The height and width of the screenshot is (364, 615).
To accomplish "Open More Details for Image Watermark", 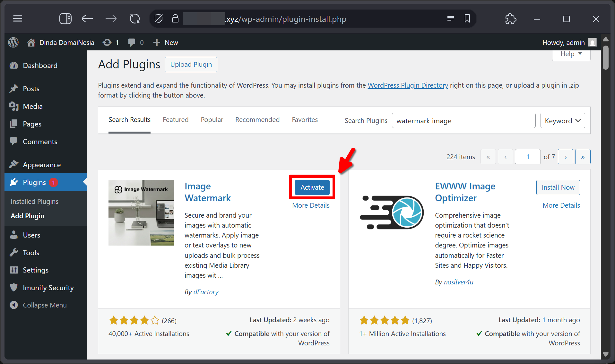I will tap(311, 205).
